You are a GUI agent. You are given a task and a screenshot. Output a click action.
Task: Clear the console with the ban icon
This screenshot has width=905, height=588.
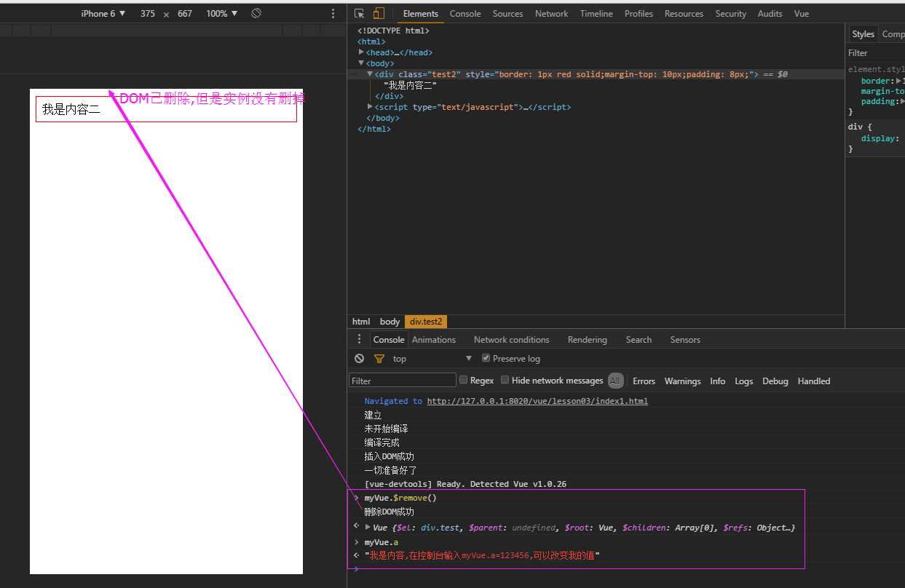(x=360, y=359)
